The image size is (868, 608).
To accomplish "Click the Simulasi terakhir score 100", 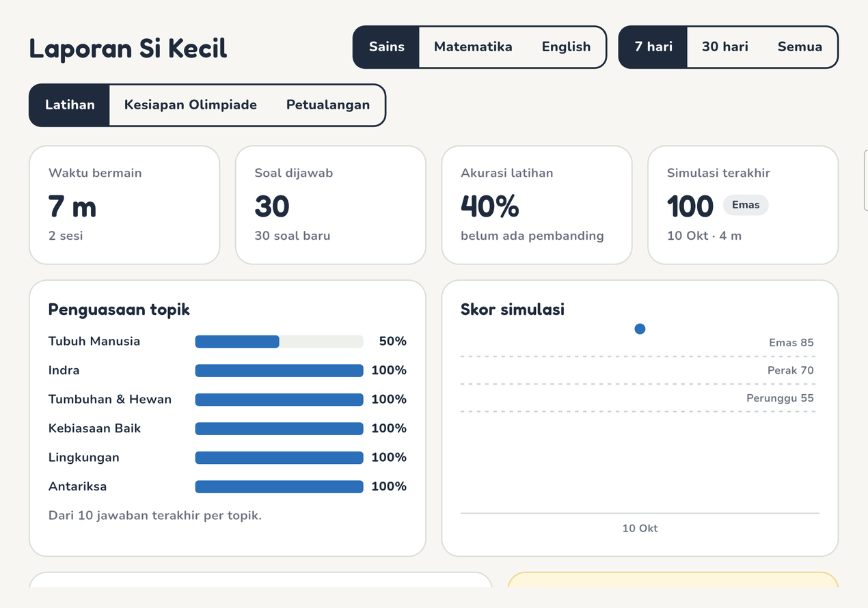I will (x=690, y=206).
